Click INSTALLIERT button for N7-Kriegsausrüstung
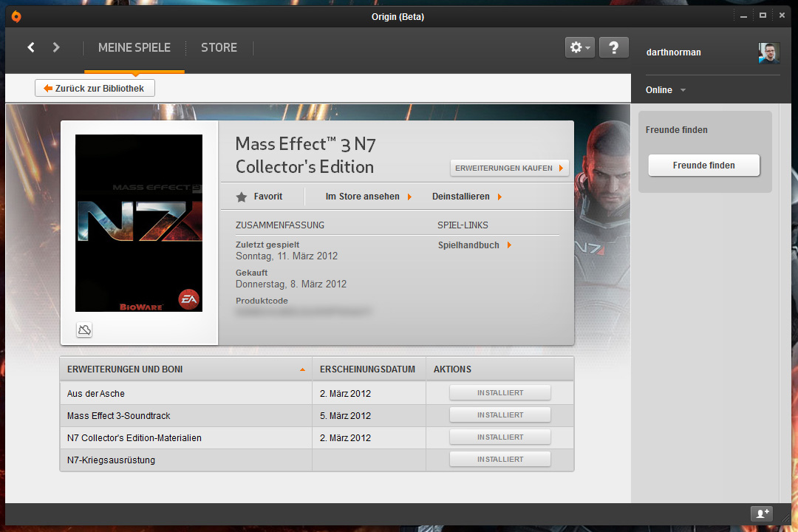The width and height of the screenshot is (798, 532). tap(499, 459)
